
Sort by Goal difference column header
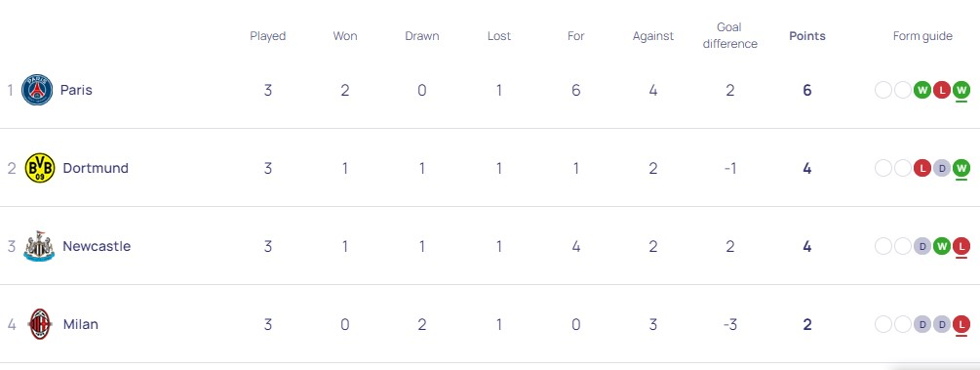(x=729, y=36)
